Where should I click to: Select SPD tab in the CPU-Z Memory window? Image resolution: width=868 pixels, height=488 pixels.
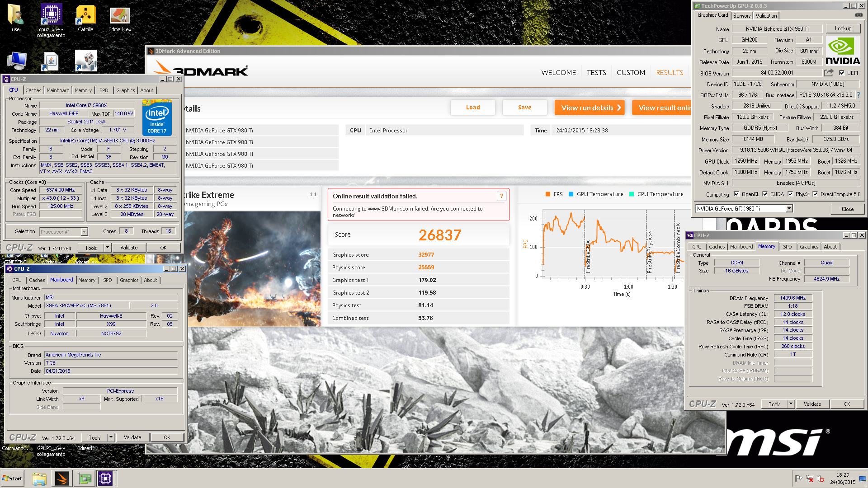(787, 247)
